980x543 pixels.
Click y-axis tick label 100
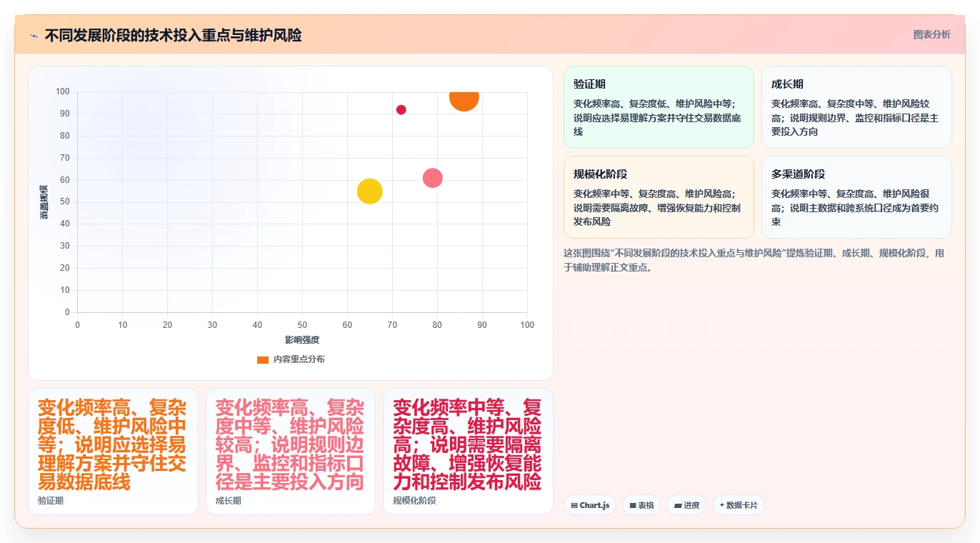tap(63, 91)
